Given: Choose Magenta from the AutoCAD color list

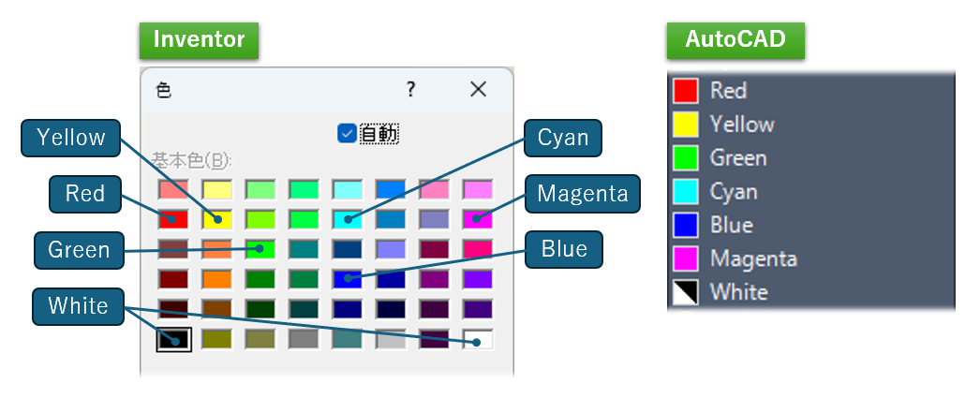Looking at the screenshot, I should (753, 258).
